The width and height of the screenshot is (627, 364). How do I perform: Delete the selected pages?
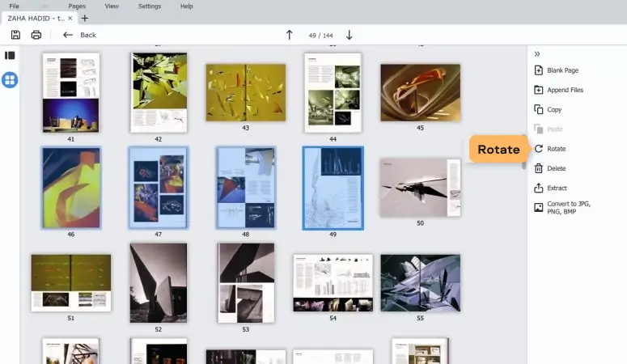(x=550, y=168)
